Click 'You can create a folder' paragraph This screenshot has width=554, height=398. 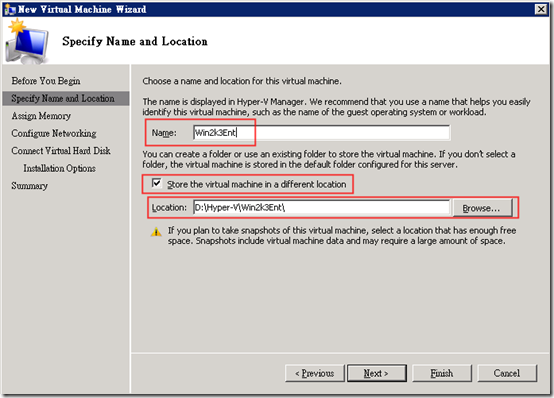click(329, 159)
